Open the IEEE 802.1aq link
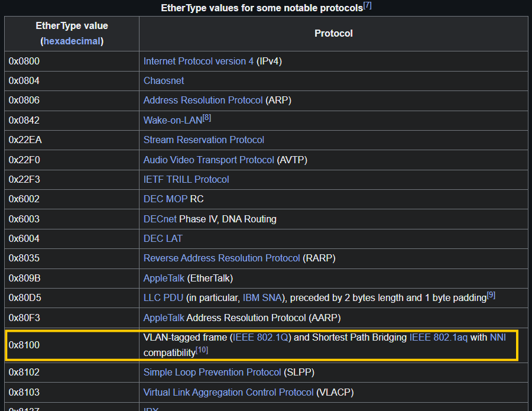 coord(439,337)
